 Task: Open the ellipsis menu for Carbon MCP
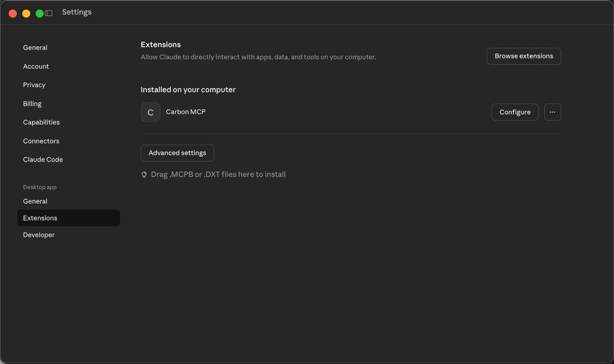(552, 112)
